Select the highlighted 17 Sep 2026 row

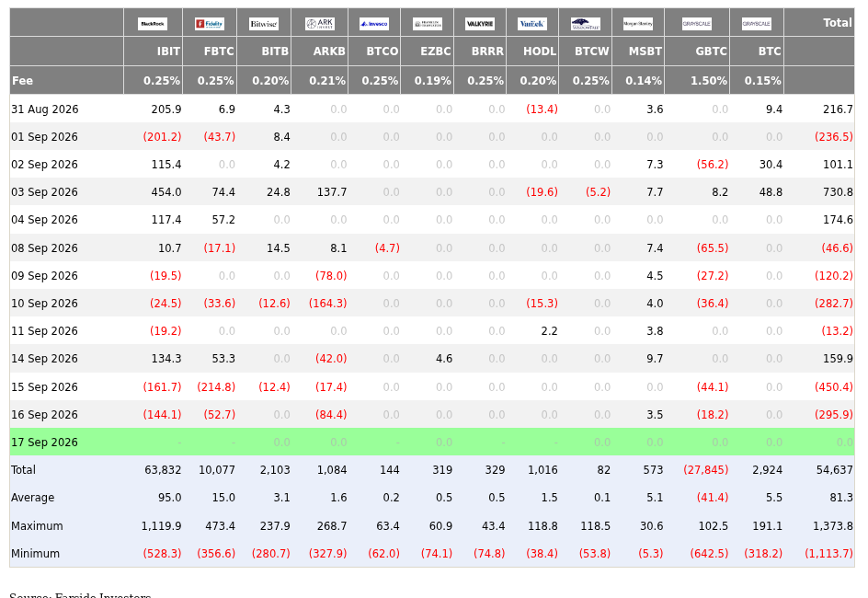(432, 442)
